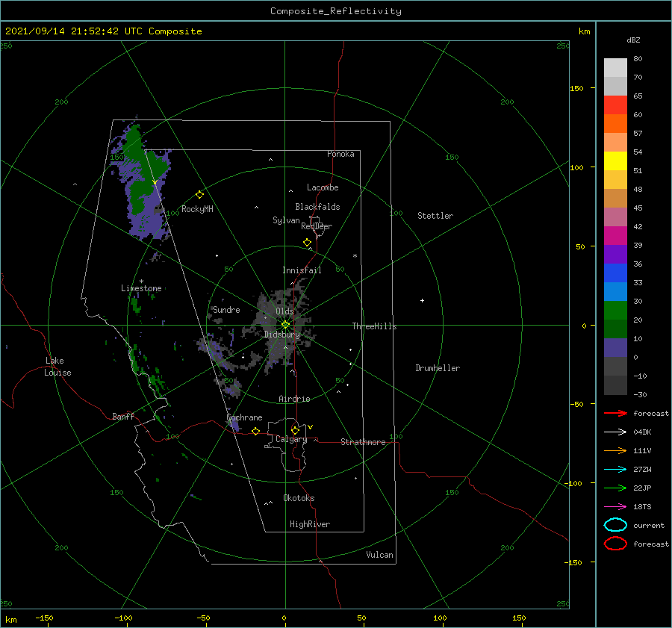This screenshot has height=628, width=672.
Task: Click the Limestone label
Action: (x=141, y=288)
